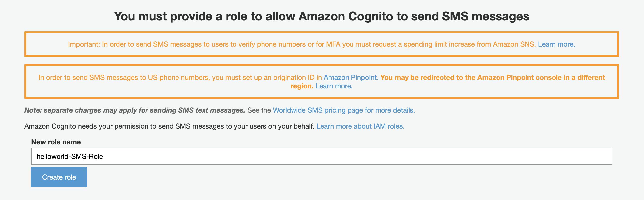The height and width of the screenshot is (200, 644).
Task: Click the italic separate charges note
Action: 135,110
